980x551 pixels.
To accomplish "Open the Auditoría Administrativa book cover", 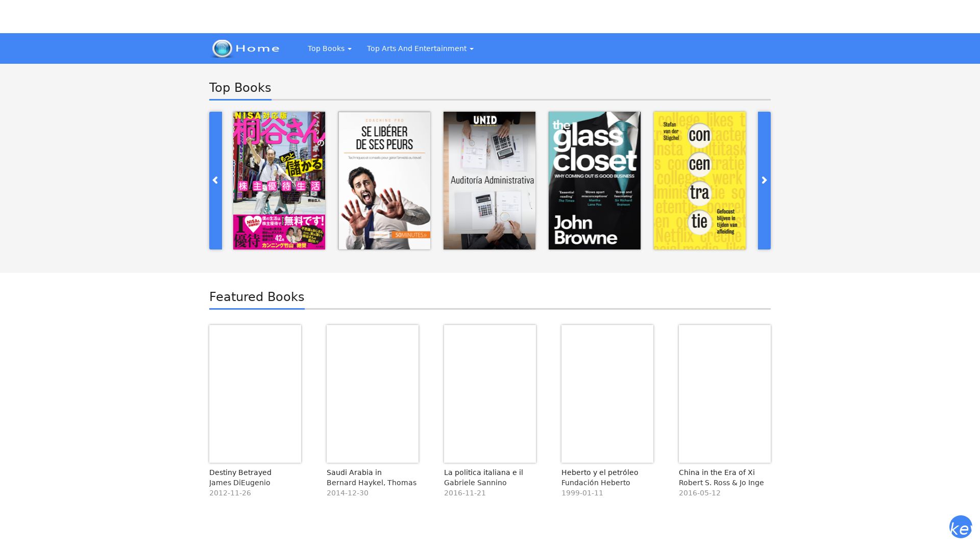I will coord(489,181).
